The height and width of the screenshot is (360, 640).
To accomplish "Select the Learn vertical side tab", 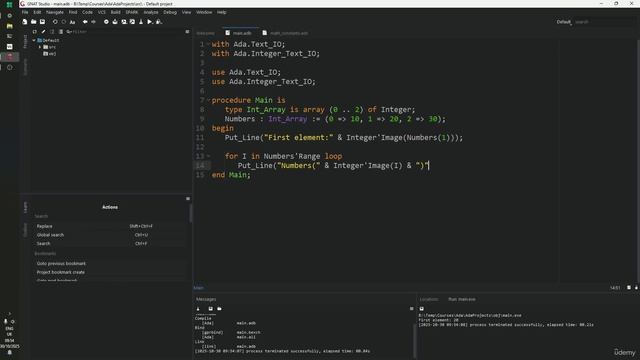I will [25, 207].
